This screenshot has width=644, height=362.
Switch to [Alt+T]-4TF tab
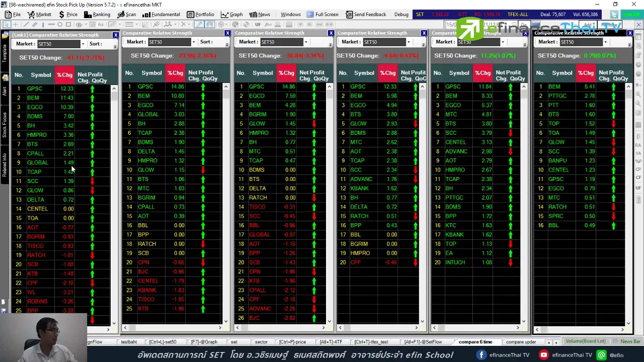[x=331, y=342]
